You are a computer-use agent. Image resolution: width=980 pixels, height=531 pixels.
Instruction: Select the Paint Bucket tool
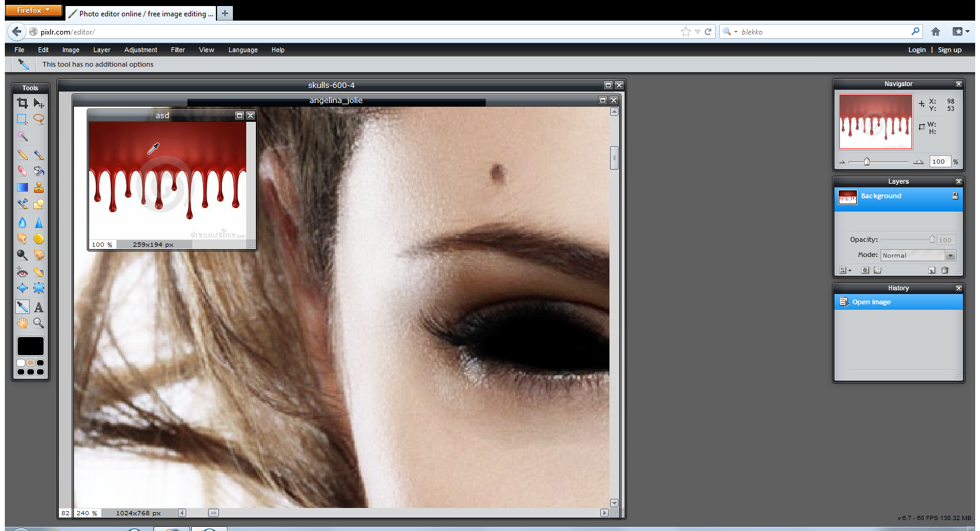39,171
